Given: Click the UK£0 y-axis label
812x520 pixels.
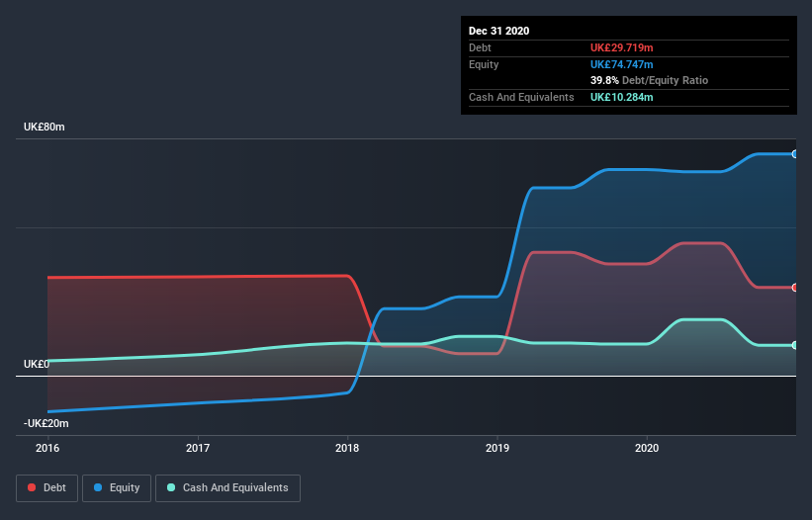Looking at the screenshot, I should [37, 364].
